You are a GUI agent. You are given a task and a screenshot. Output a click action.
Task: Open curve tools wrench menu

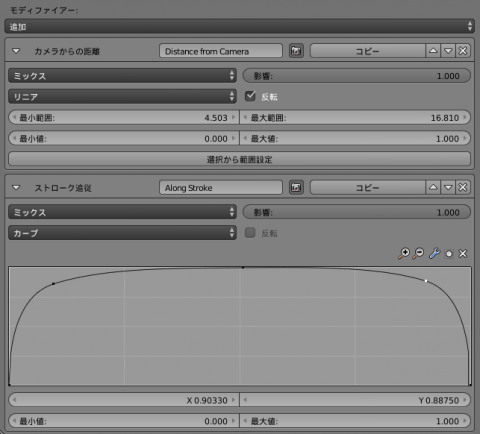point(434,253)
